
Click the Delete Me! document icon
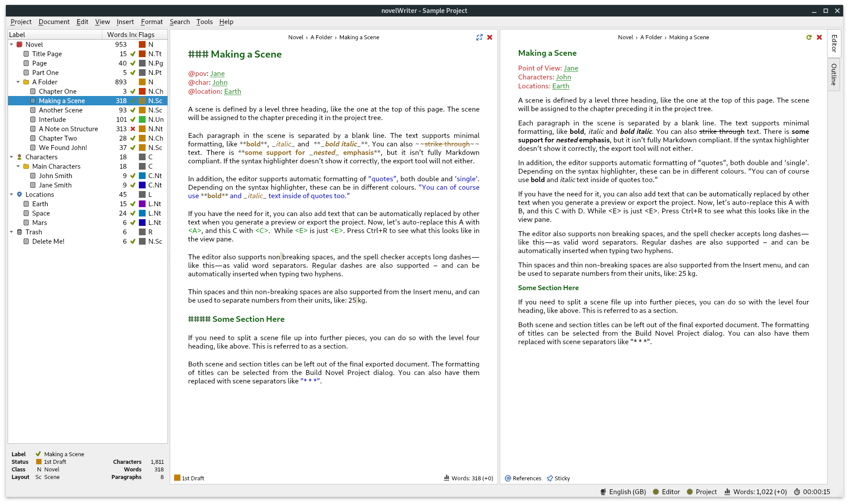(x=26, y=242)
